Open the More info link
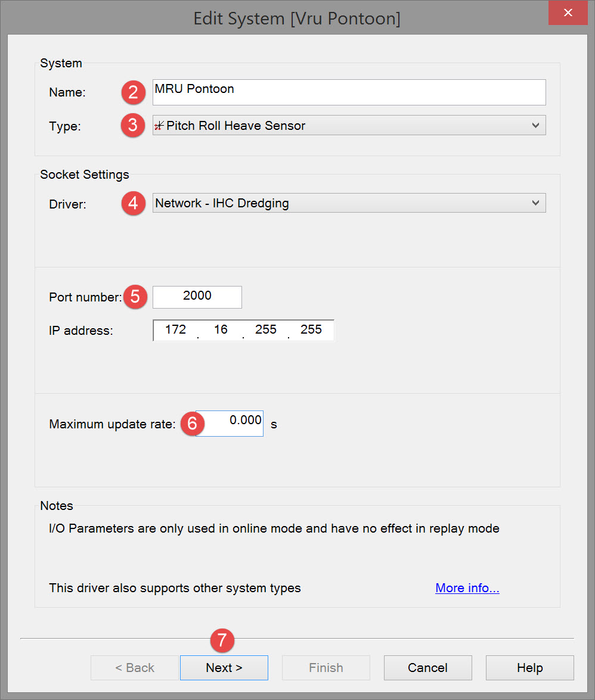The image size is (595, 700). 467,589
